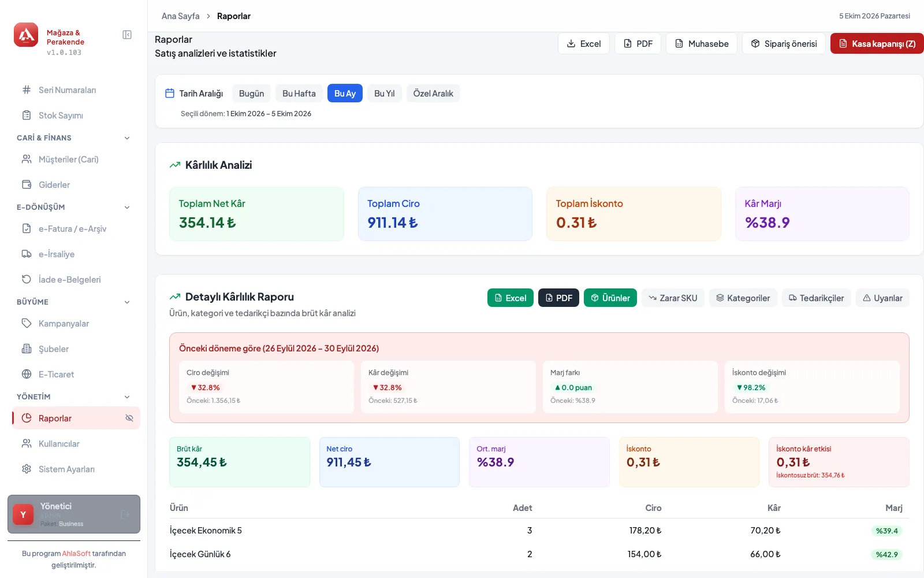Collapse the CARİ & FİNANS section

point(127,138)
